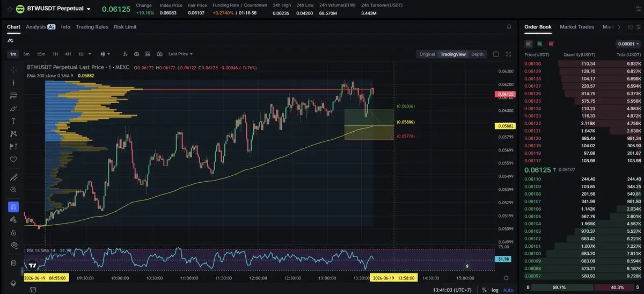
Task: Toggle log scale on chart
Action: [495, 290]
